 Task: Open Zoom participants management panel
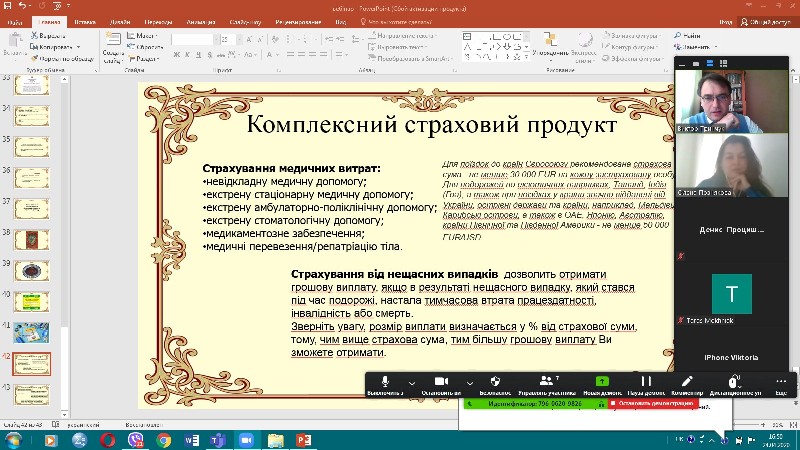(545, 381)
